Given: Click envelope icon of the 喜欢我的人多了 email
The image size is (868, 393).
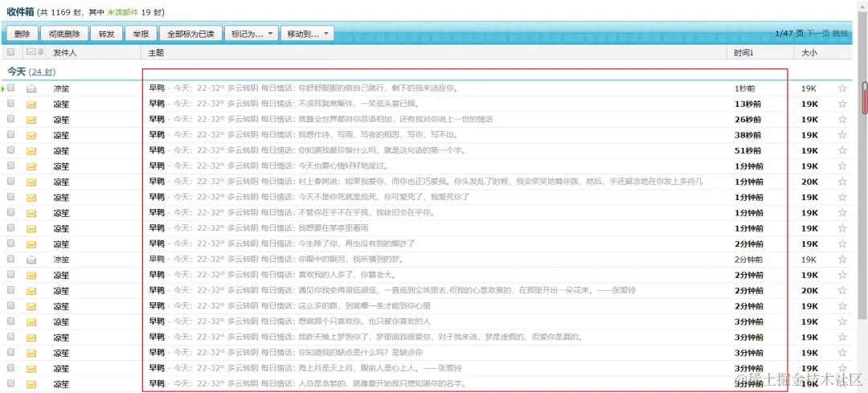Looking at the screenshot, I should (31, 275).
